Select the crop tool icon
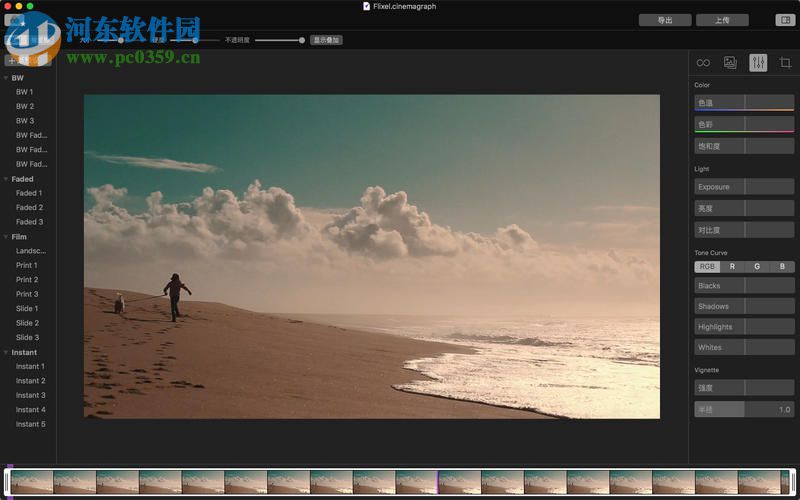 tap(785, 63)
